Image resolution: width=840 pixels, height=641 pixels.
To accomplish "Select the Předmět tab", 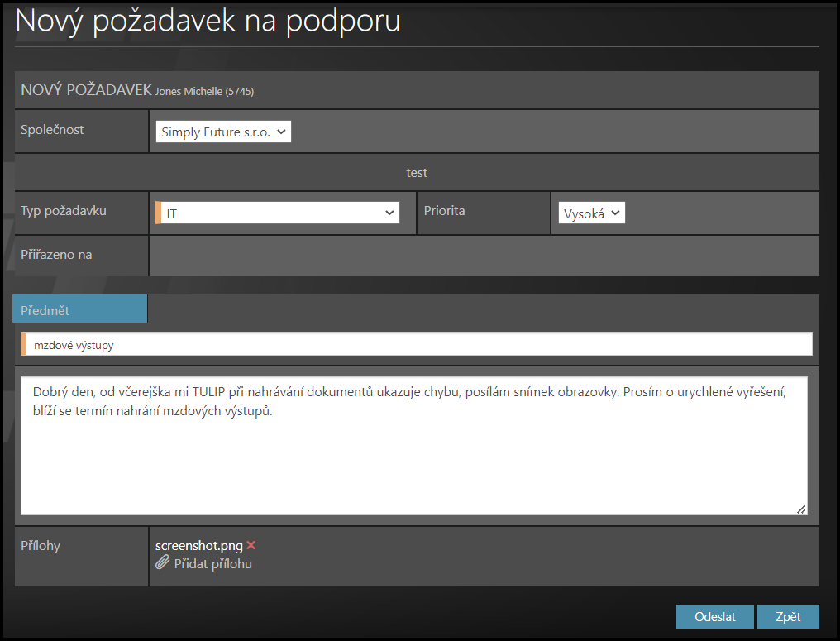I will [80, 310].
